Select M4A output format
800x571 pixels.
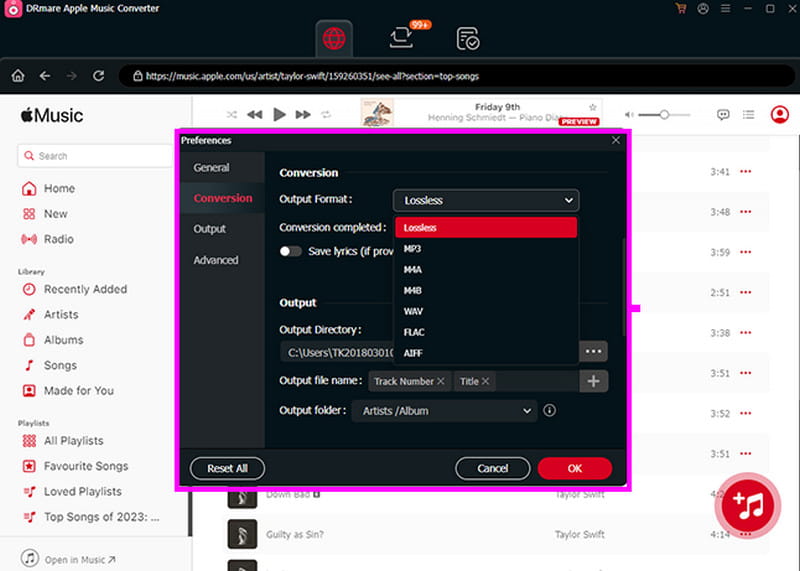tap(486, 270)
